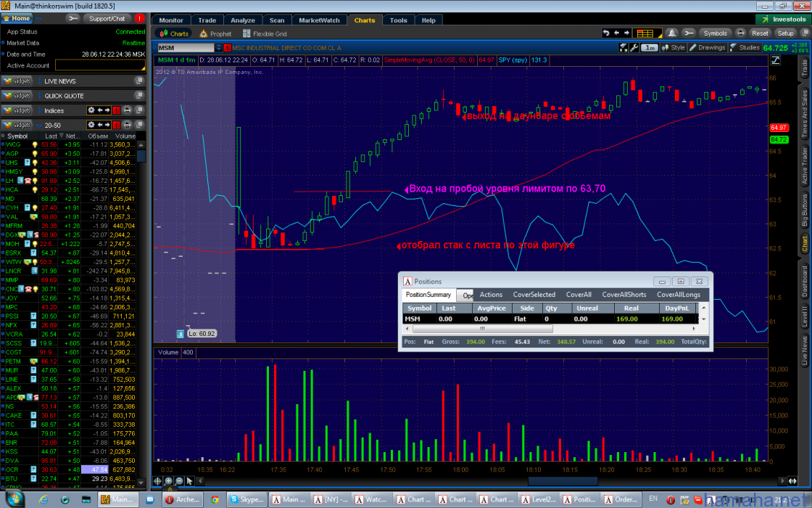This screenshot has width=812, height=508.
Task: Click the Positions table horizontal scrollbar
Action: click(x=483, y=329)
